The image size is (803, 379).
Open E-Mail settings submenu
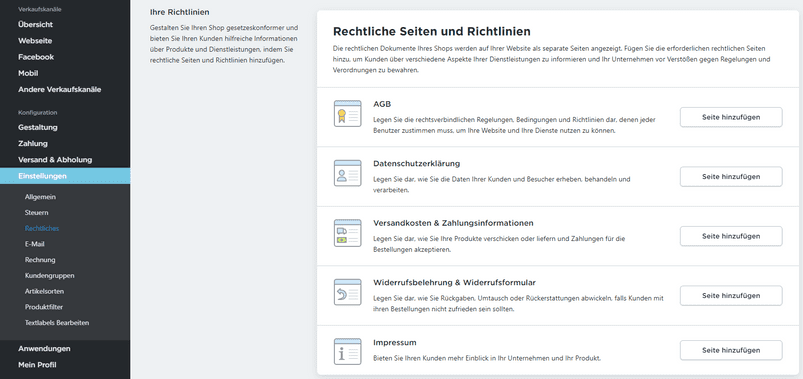34,244
